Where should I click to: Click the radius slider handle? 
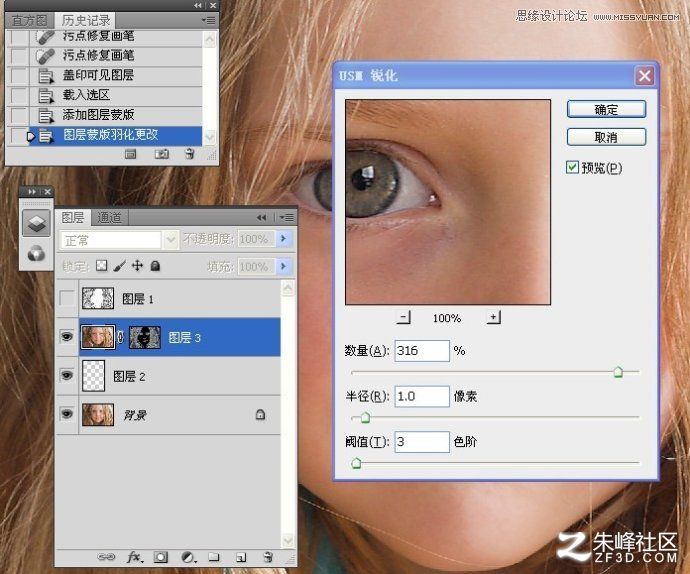[x=365, y=417]
